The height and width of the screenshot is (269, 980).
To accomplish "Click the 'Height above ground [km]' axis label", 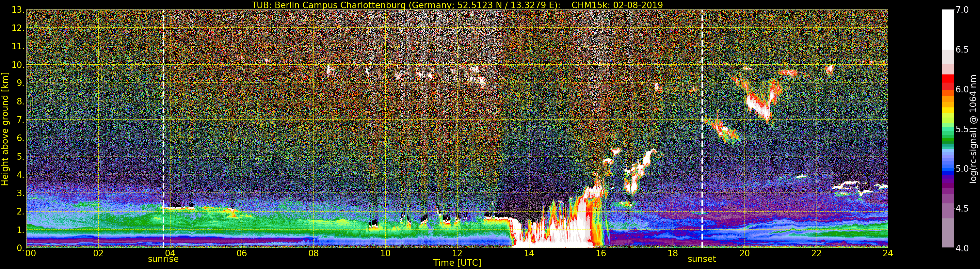I will [5, 129].
